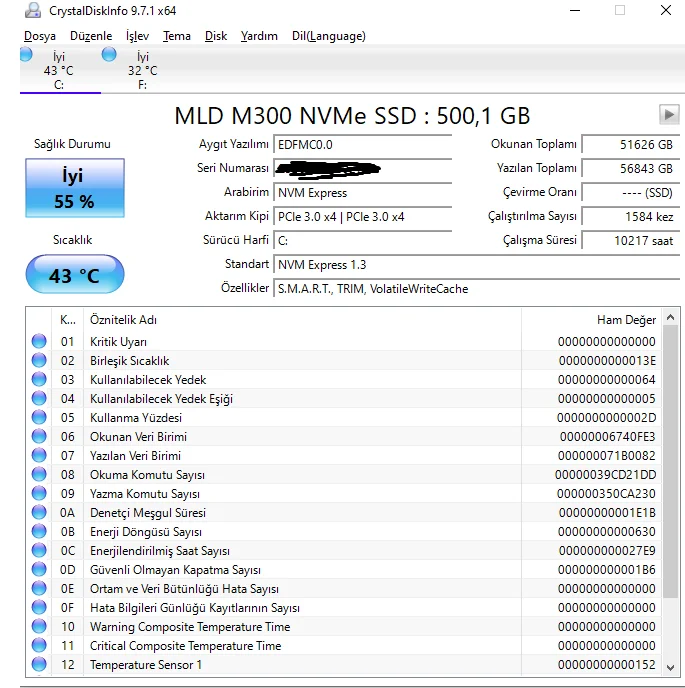
Task: Click the Çalışma Süresi value 10217 saat
Action: (x=631, y=240)
